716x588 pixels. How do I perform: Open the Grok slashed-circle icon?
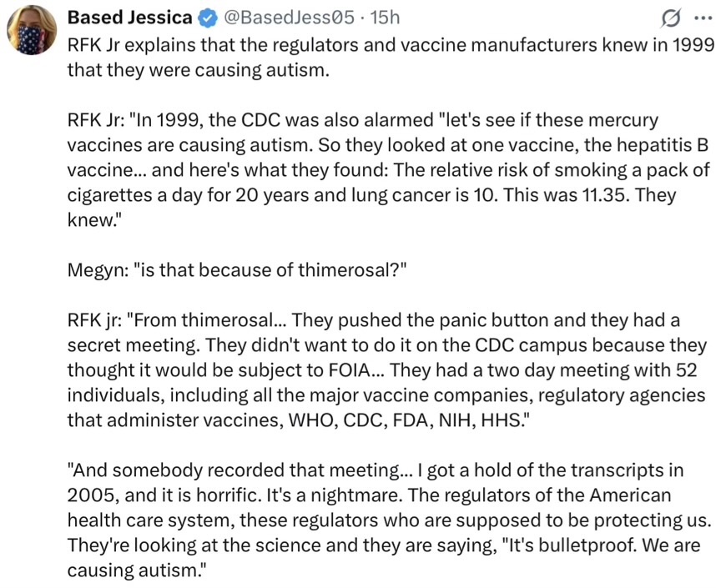pyautogui.click(x=668, y=18)
